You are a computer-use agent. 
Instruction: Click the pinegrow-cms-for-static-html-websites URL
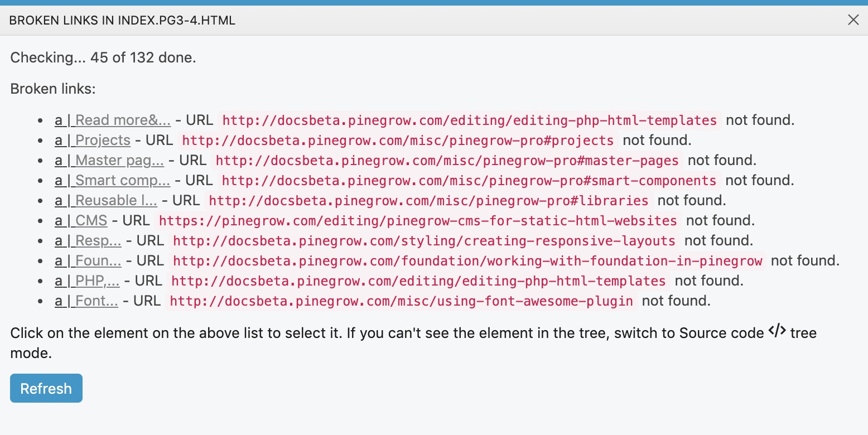click(418, 220)
